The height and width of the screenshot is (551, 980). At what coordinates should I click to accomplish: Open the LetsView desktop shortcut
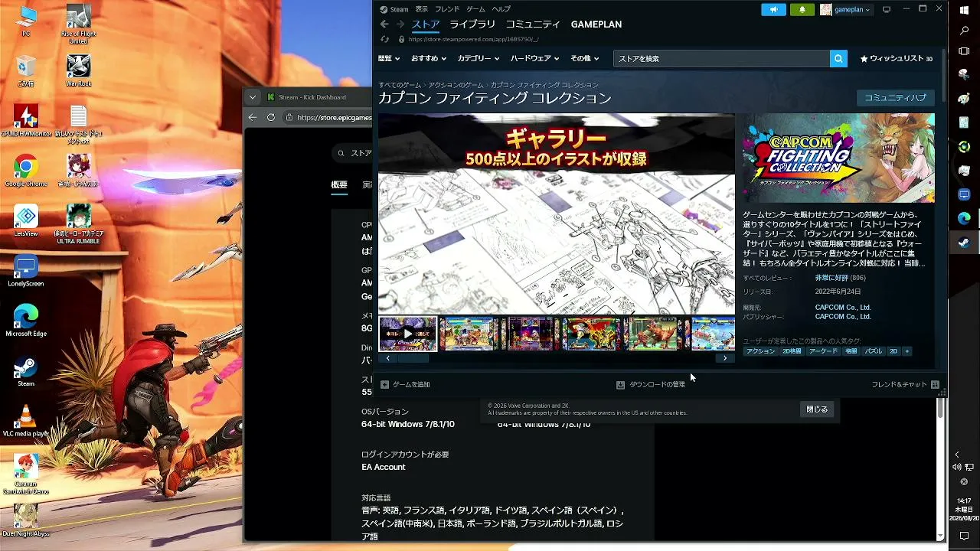[26, 221]
